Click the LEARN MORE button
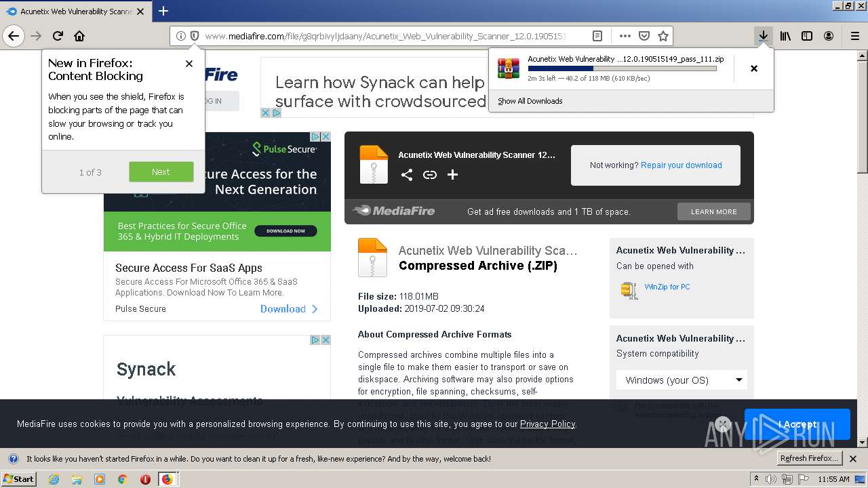This screenshot has width=868, height=488. pyautogui.click(x=713, y=211)
